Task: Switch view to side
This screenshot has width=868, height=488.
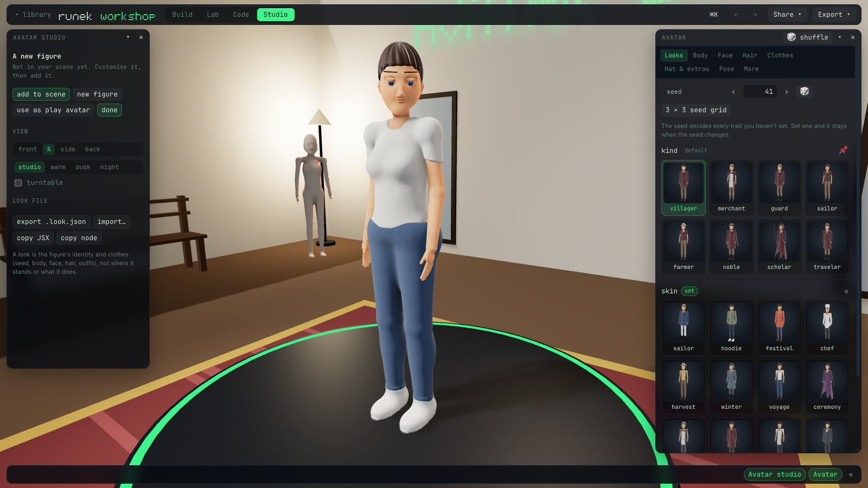Action: coord(68,149)
